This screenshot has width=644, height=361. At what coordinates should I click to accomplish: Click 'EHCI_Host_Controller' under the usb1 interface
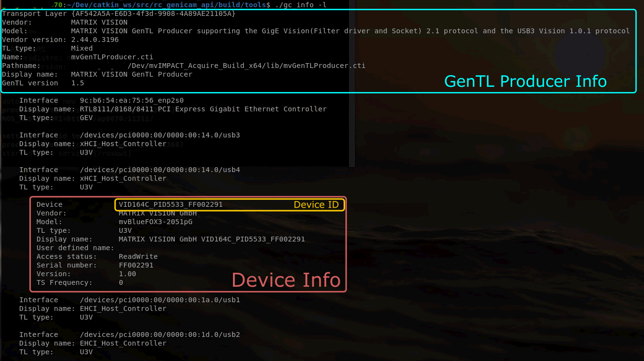[123, 308]
